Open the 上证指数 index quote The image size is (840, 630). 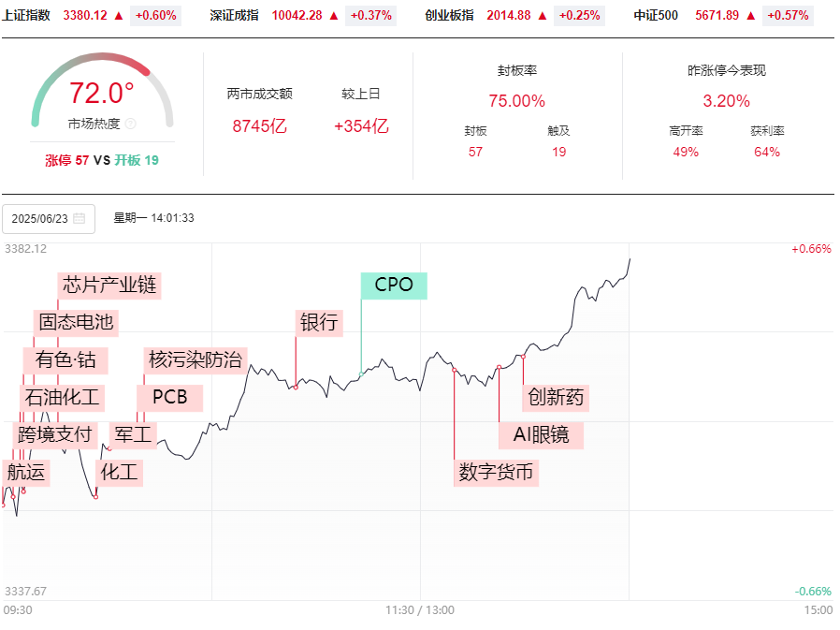coord(28,15)
